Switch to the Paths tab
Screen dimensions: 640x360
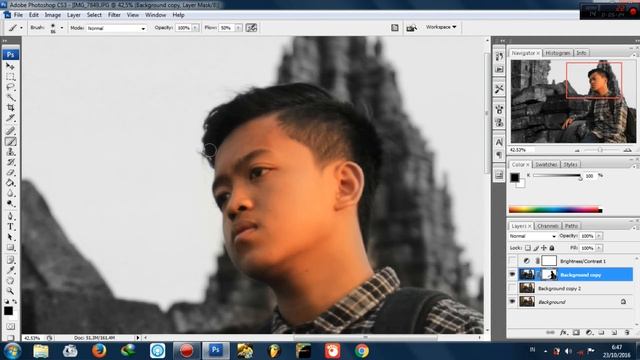571,226
